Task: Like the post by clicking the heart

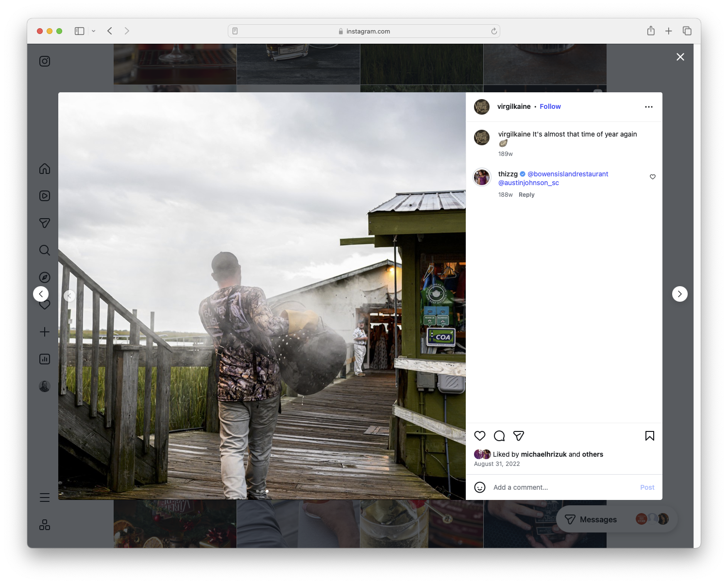Action: [480, 436]
